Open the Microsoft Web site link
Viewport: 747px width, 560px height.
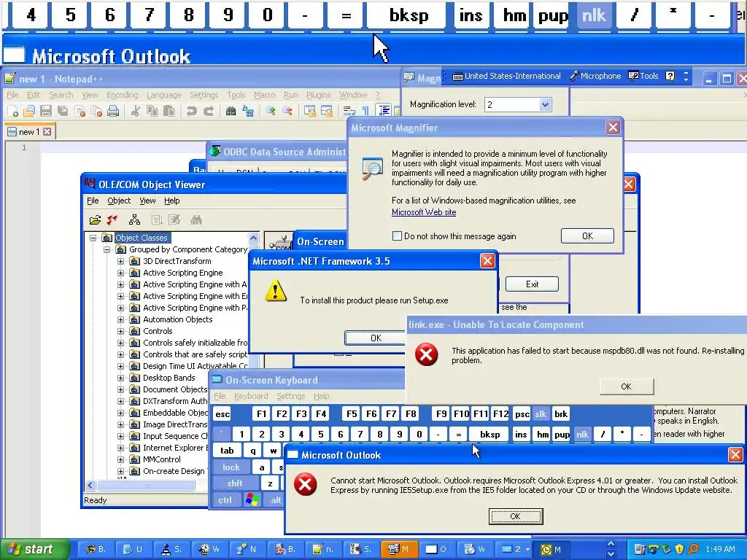(424, 212)
